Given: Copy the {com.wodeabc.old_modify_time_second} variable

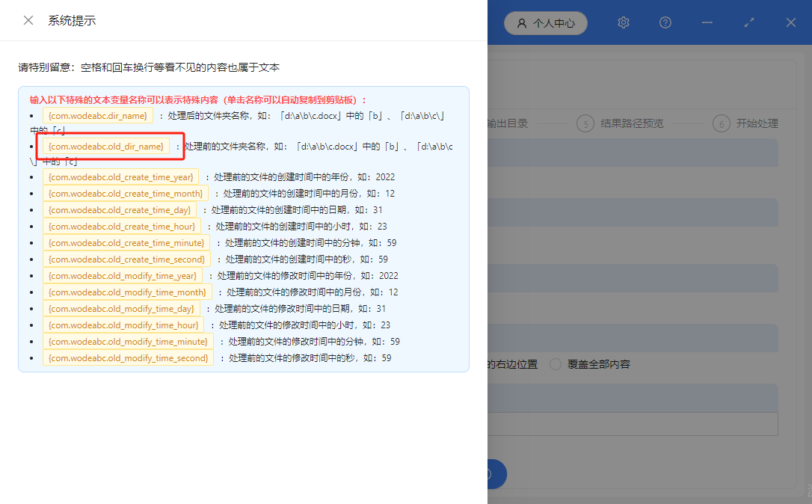Looking at the screenshot, I should click(x=128, y=357).
